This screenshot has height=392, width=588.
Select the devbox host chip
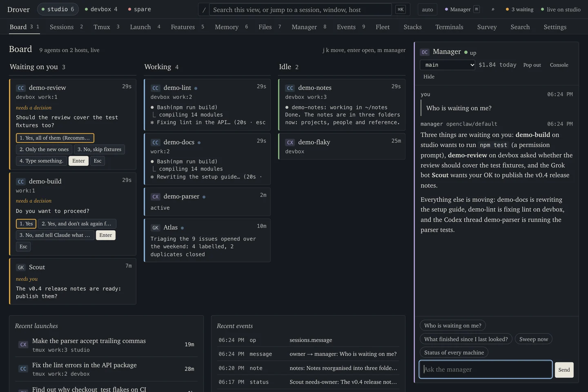point(101,9)
